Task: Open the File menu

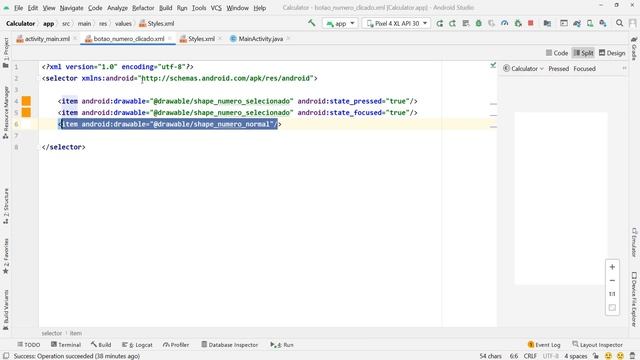Action: click(x=18, y=8)
